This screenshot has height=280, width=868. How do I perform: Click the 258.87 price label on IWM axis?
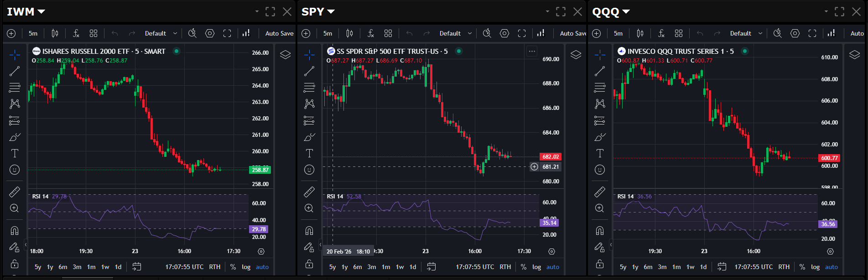click(260, 170)
